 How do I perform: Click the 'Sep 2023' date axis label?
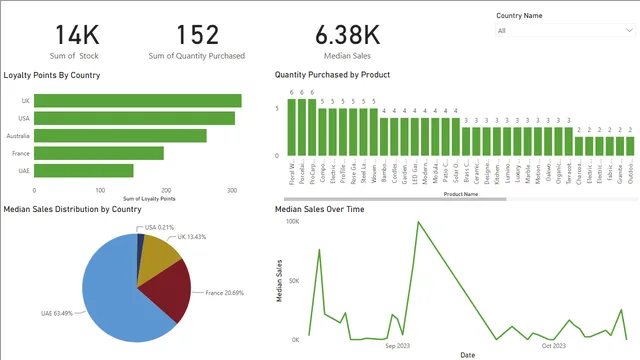point(397,346)
